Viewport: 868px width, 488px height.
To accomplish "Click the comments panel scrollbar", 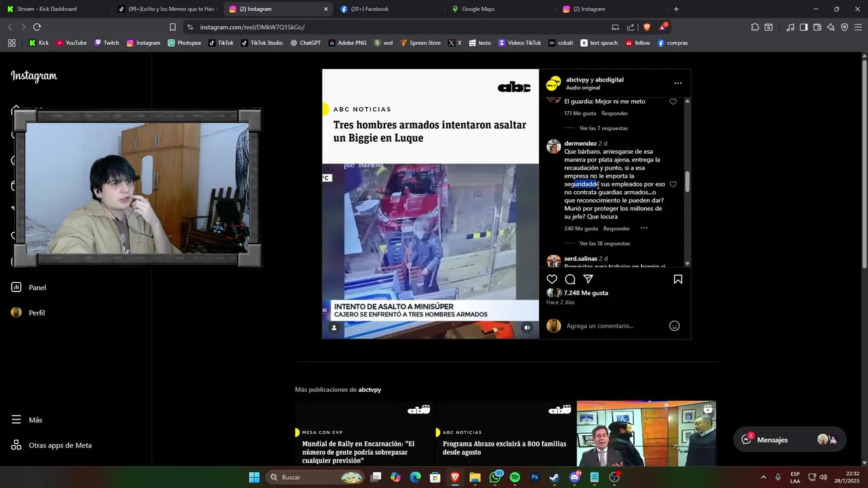I will tap(687, 182).
